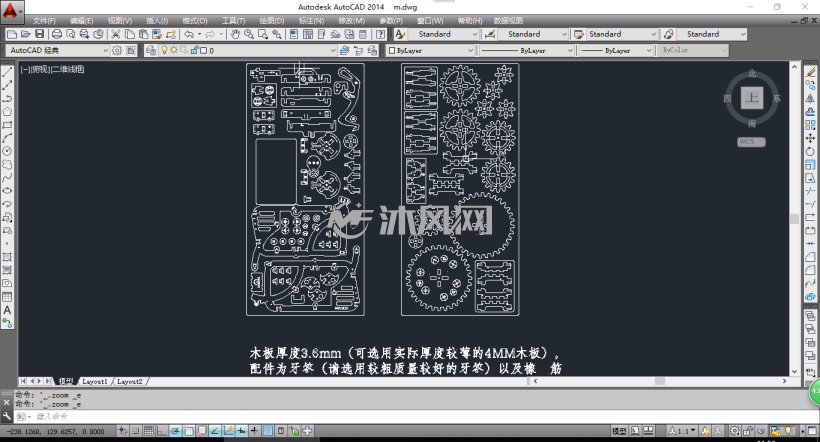
Task: Select the Multiline Text A tool
Action: point(7,310)
